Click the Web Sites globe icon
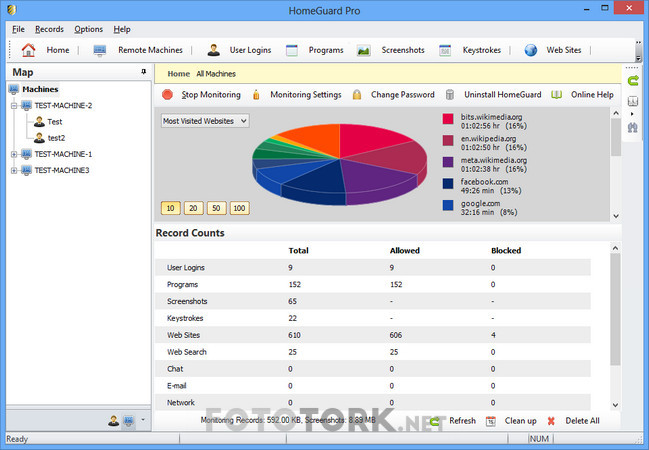Image resolution: width=649 pixels, height=450 pixels. pos(531,50)
